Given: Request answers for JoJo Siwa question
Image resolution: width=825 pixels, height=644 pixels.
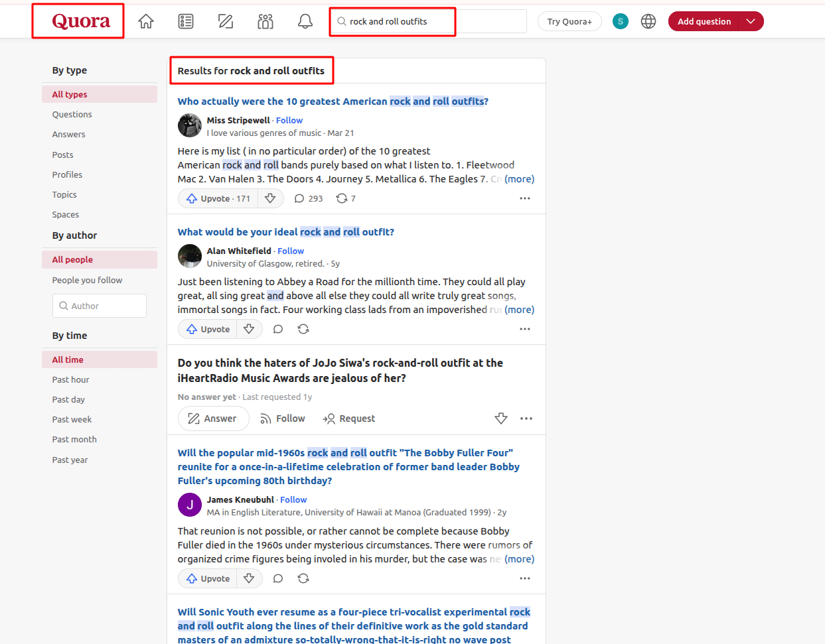Looking at the screenshot, I should click(x=349, y=419).
